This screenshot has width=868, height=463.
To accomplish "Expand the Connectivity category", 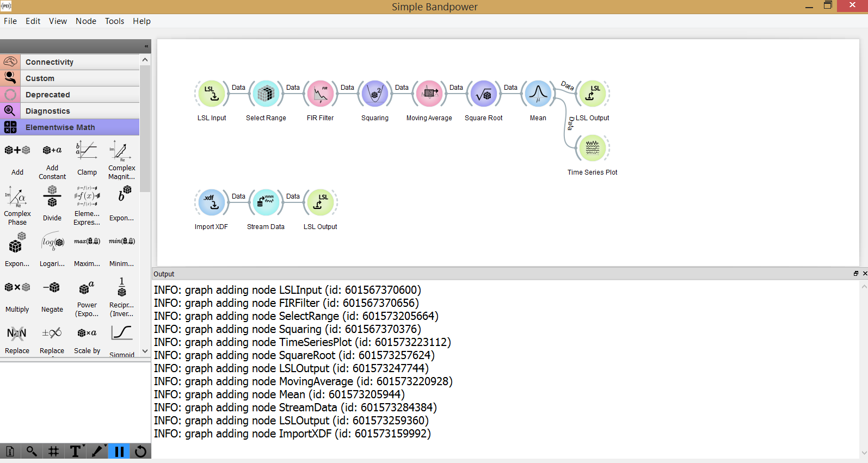I will [x=70, y=62].
